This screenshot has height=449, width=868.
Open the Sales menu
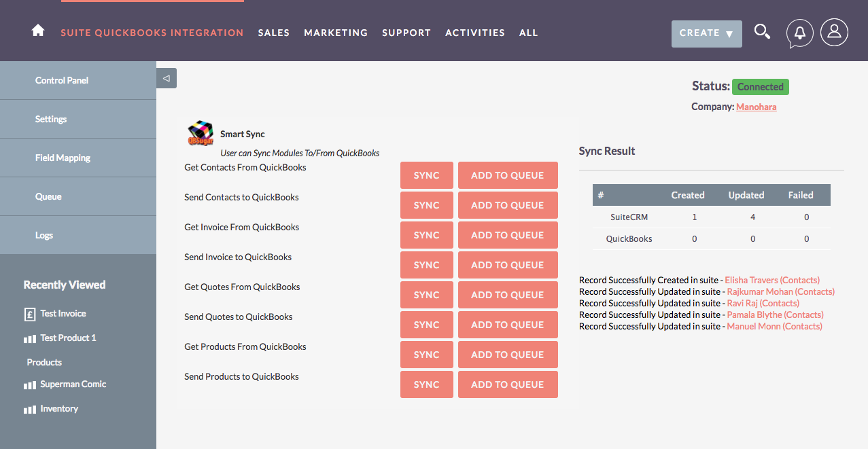273,33
